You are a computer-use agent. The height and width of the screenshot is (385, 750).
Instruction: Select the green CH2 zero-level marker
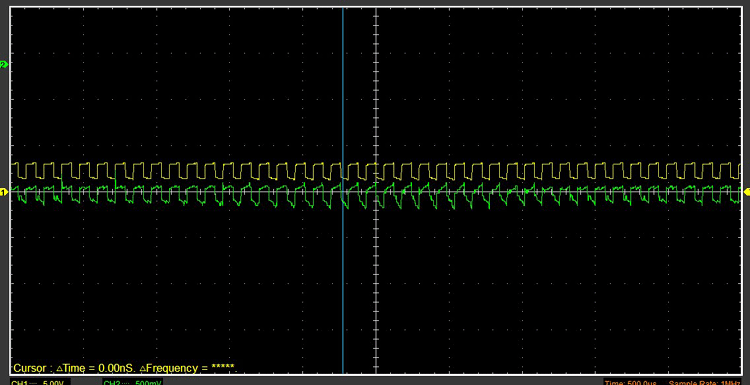pos(4,65)
